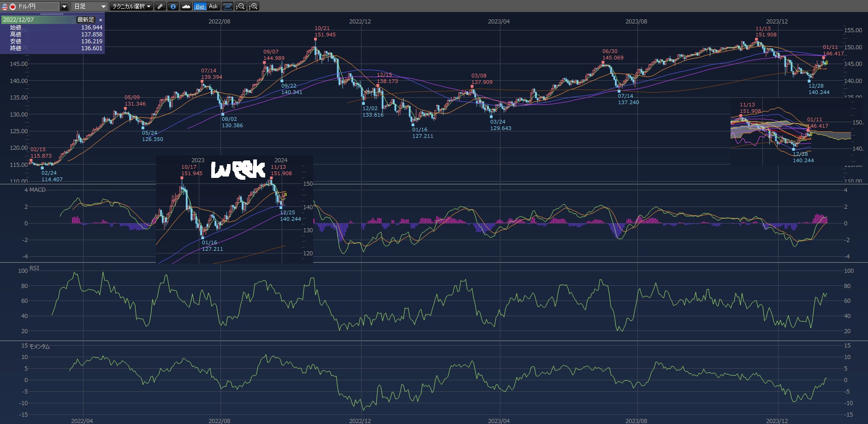This screenshot has height=424, width=868.
Task: Click the 12/25 140.244 label in weekly inset
Action: 291,216
